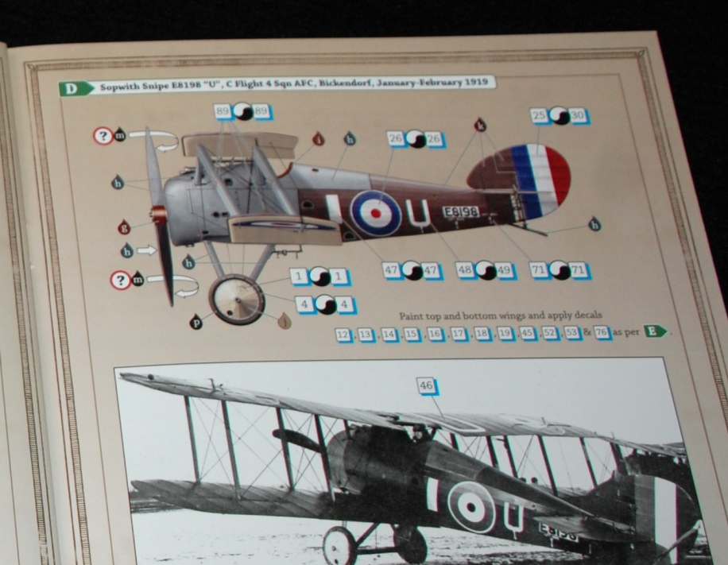Click the upper red question mark circle
Viewport: 728px width, 565px height.
[x=103, y=136]
